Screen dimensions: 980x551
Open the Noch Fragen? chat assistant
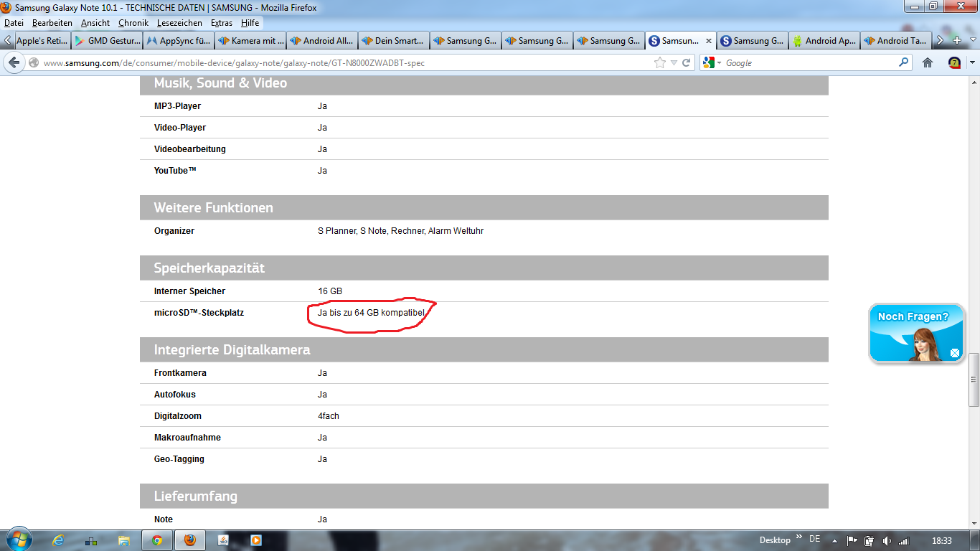916,334
